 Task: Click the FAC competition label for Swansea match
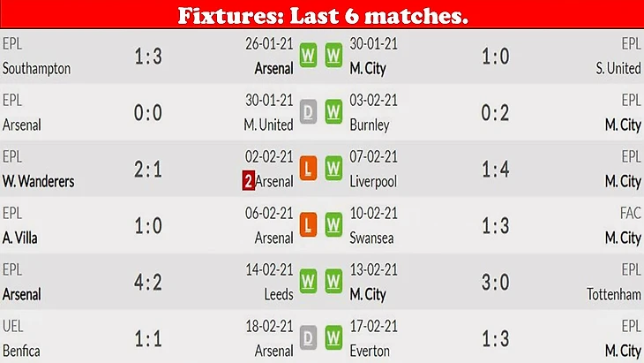(631, 213)
